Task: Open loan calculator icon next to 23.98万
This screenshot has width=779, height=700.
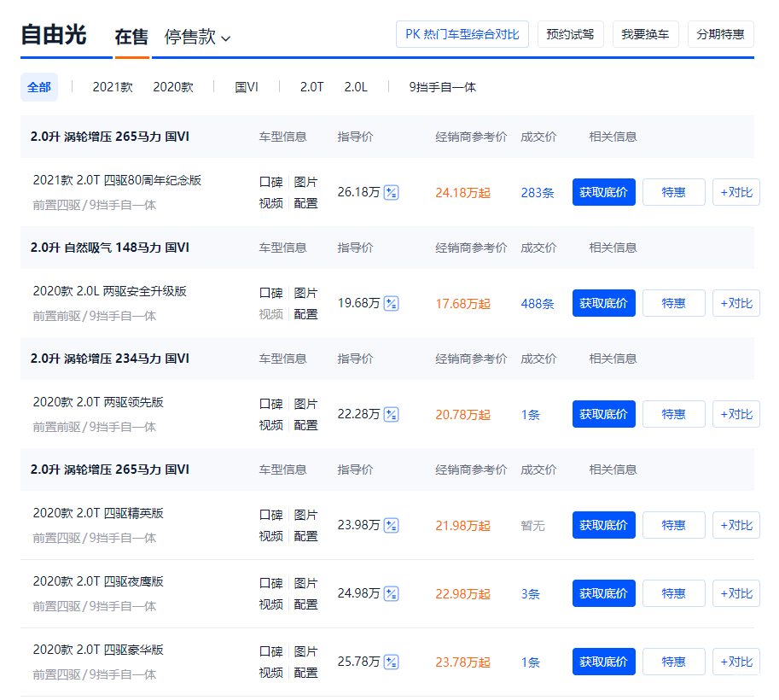Action: click(391, 526)
